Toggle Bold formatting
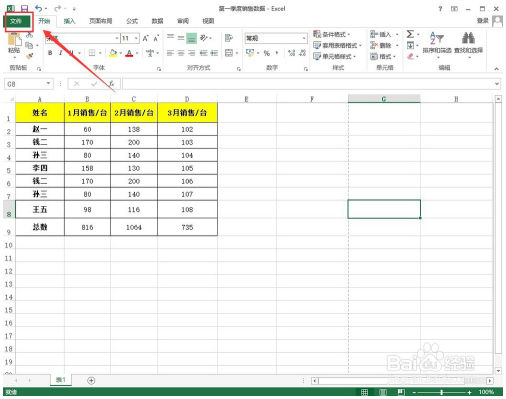This screenshot has width=506, height=399. [50, 53]
